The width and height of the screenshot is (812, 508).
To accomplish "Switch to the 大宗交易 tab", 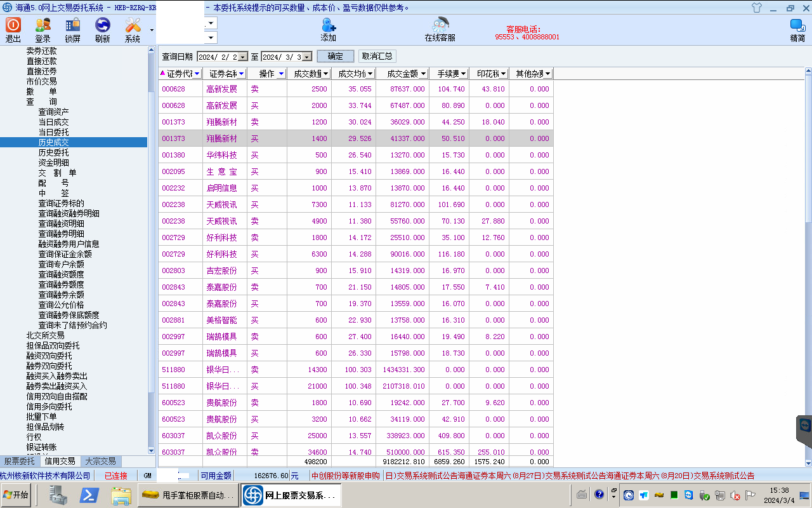I will click(x=100, y=462).
